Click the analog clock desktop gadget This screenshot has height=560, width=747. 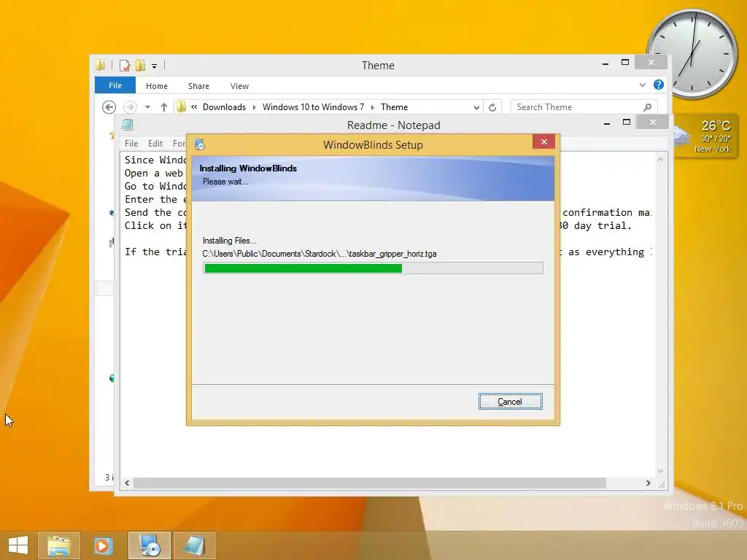[x=693, y=53]
